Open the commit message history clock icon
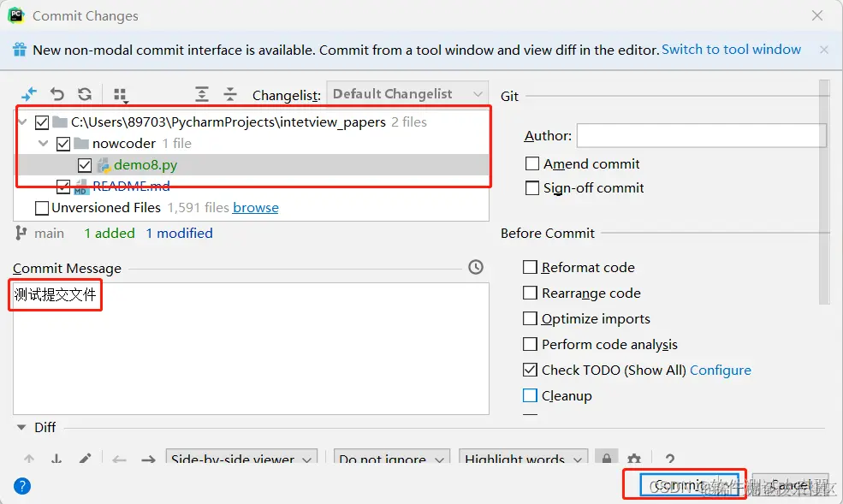 (476, 267)
